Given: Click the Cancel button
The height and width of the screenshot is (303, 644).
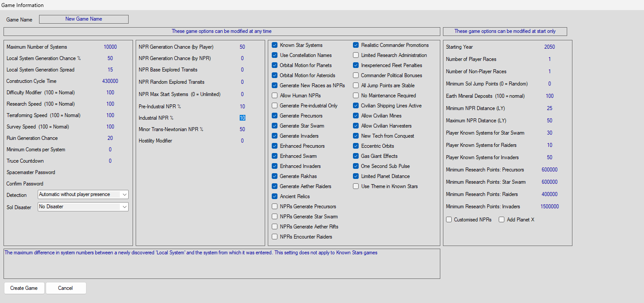Looking at the screenshot, I should pos(65,288).
